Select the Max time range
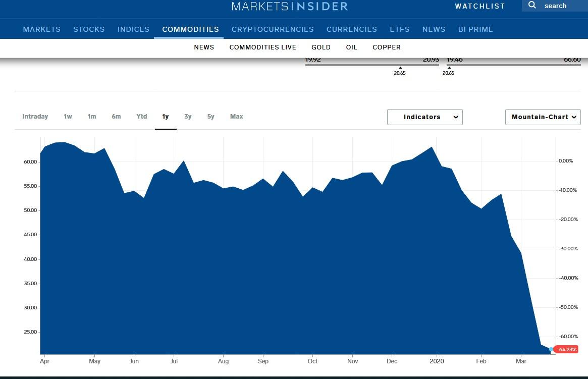Screen dimensions: 588x379 pyautogui.click(x=236, y=117)
